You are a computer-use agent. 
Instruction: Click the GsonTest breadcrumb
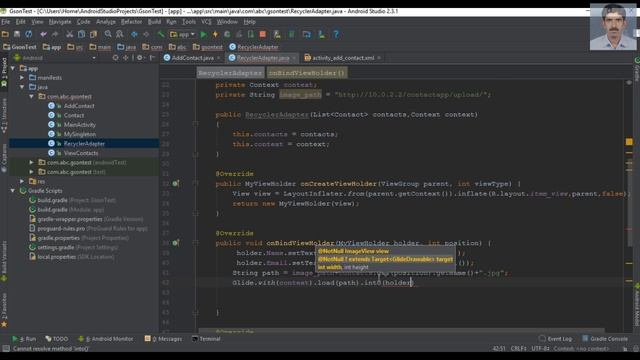20,47
